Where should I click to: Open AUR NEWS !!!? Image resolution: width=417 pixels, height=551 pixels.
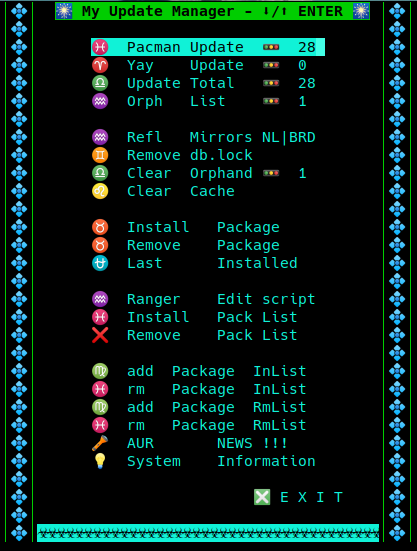click(x=190, y=443)
